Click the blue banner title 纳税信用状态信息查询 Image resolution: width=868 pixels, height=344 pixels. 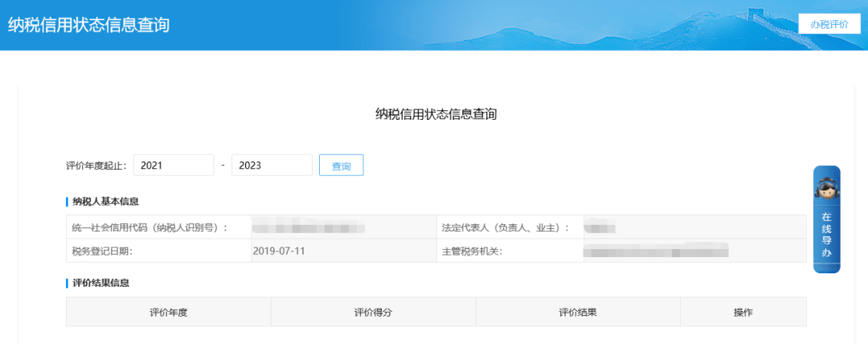tap(88, 24)
